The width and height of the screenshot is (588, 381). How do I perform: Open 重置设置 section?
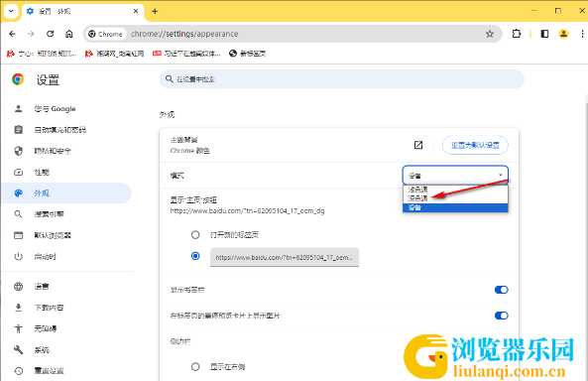pyautogui.click(x=66, y=371)
